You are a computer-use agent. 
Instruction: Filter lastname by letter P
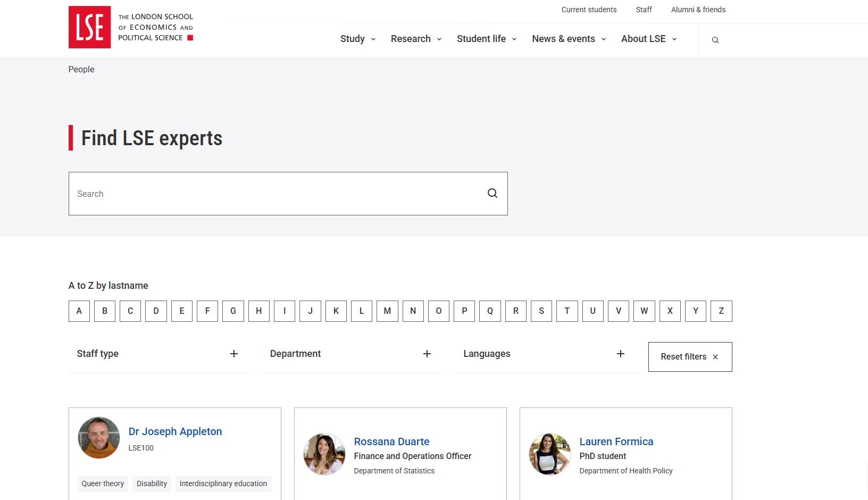[464, 311]
